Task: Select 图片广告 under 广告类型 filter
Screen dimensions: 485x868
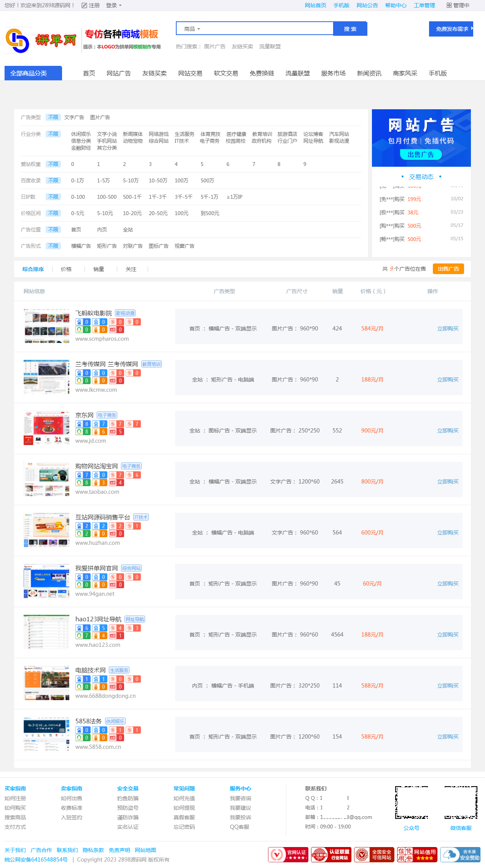Action: pyautogui.click(x=100, y=117)
